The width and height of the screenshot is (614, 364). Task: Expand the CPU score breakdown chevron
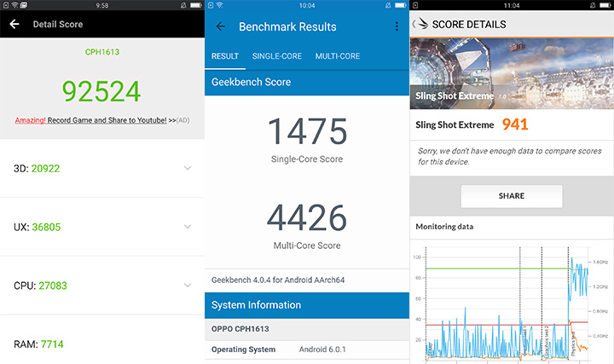coord(188,286)
